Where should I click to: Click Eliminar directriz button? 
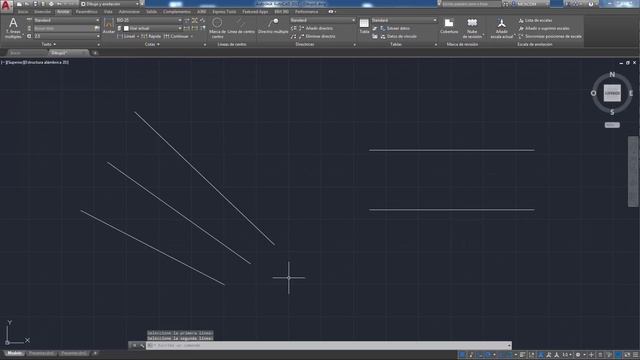[x=317, y=36]
